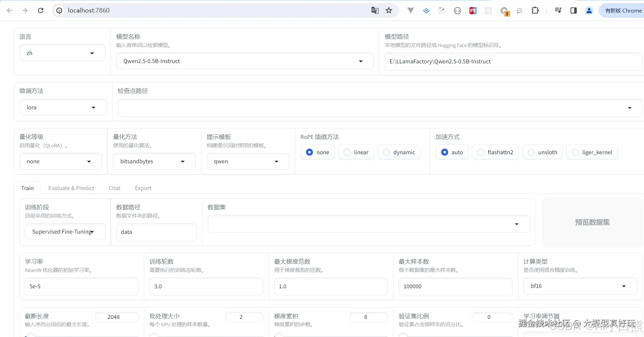The image size is (644, 337).
Task: Select 'unsloth' acceleration mode
Action: pyautogui.click(x=543, y=152)
